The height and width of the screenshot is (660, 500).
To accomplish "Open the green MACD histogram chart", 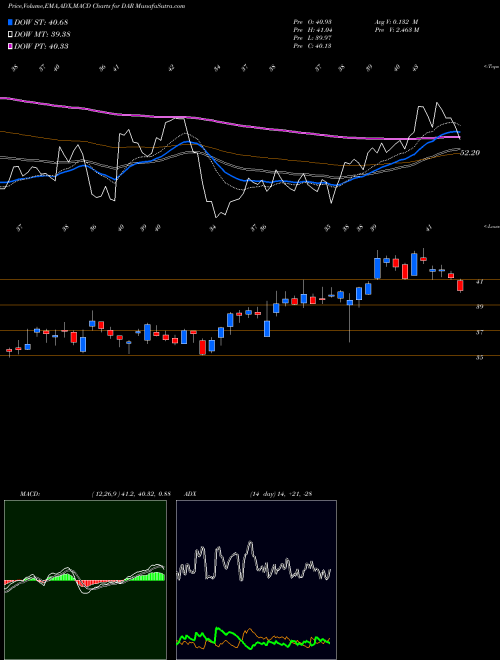I will tap(85, 580).
